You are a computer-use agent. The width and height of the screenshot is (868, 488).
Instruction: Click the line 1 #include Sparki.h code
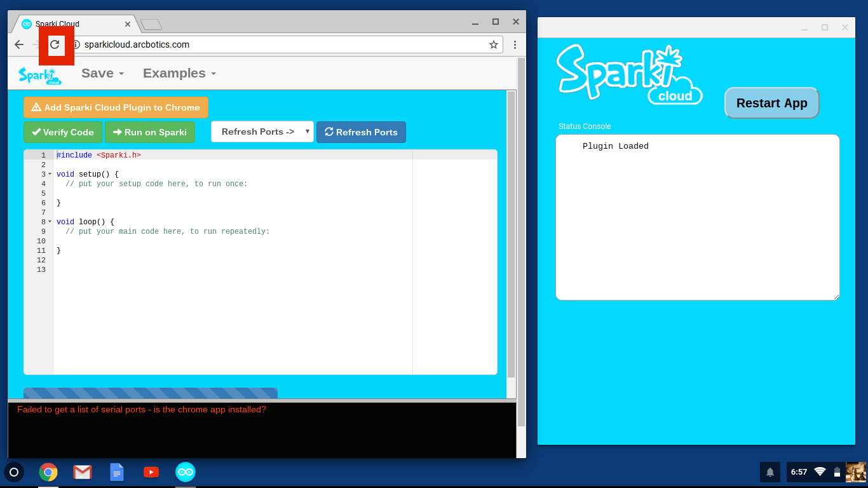(x=98, y=155)
